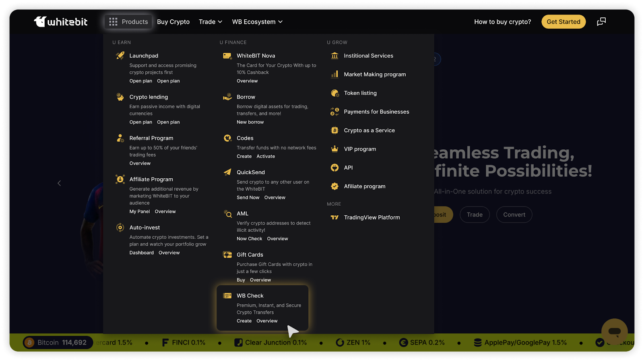Click the AML magnifier icon
This screenshot has height=361, width=644.
[x=228, y=214]
